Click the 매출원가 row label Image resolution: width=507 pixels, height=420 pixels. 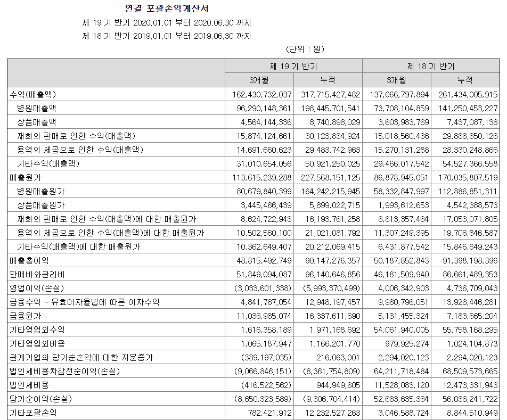point(26,178)
